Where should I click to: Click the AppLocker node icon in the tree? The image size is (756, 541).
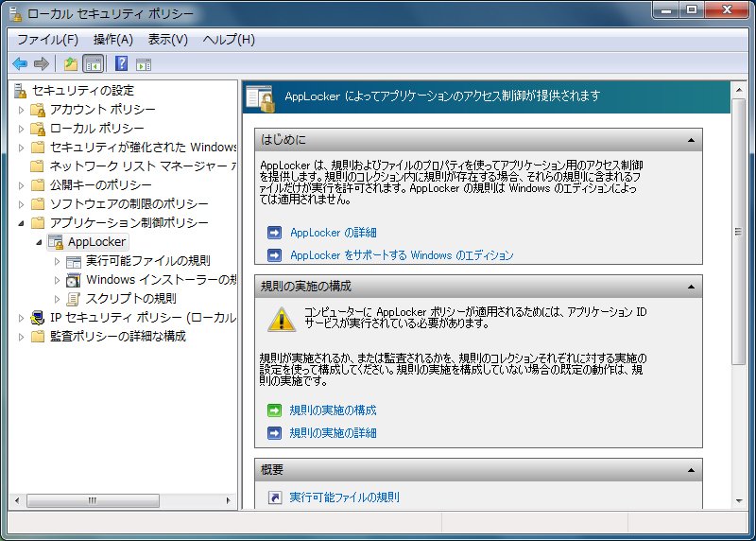point(56,242)
